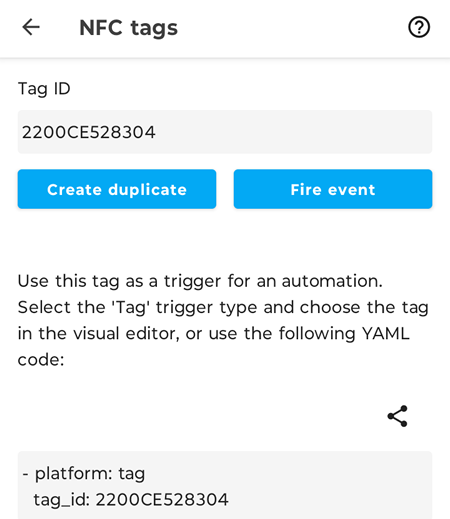The height and width of the screenshot is (519, 450).
Task: Click 'Use this tag as a trigger' sentence
Action: [x=200, y=281]
